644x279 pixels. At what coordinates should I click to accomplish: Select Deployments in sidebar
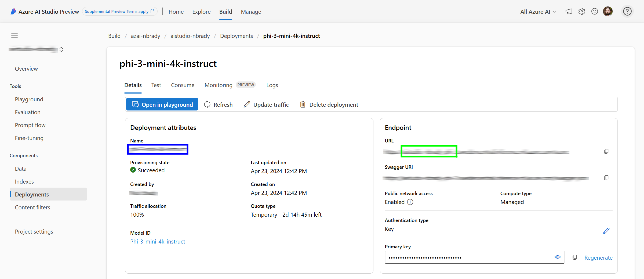click(48, 194)
